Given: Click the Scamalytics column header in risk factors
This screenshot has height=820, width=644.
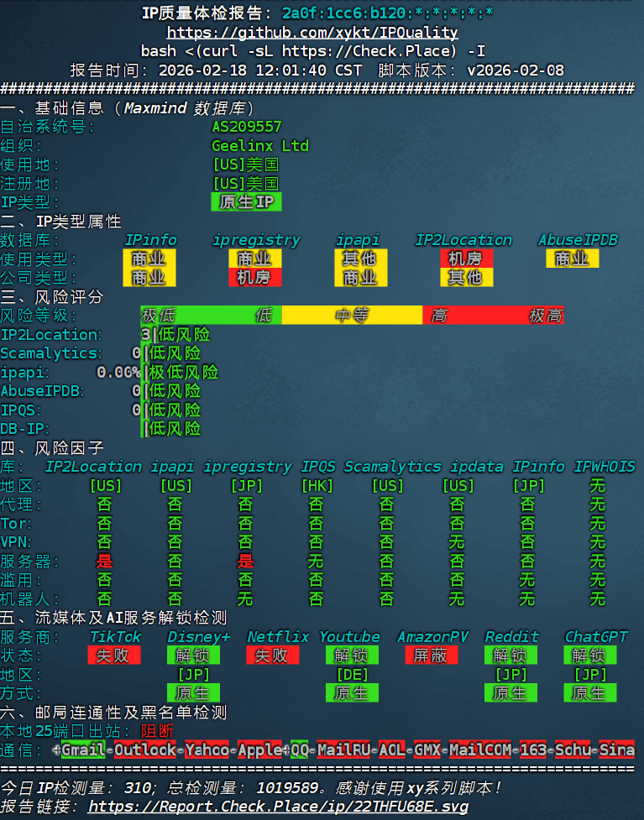Looking at the screenshot, I should click(x=392, y=467).
